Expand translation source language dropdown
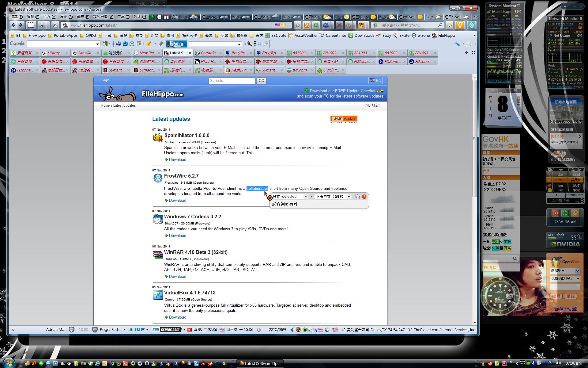This screenshot has width=588, height=368. pyautogui.click(x=305, y=197)
